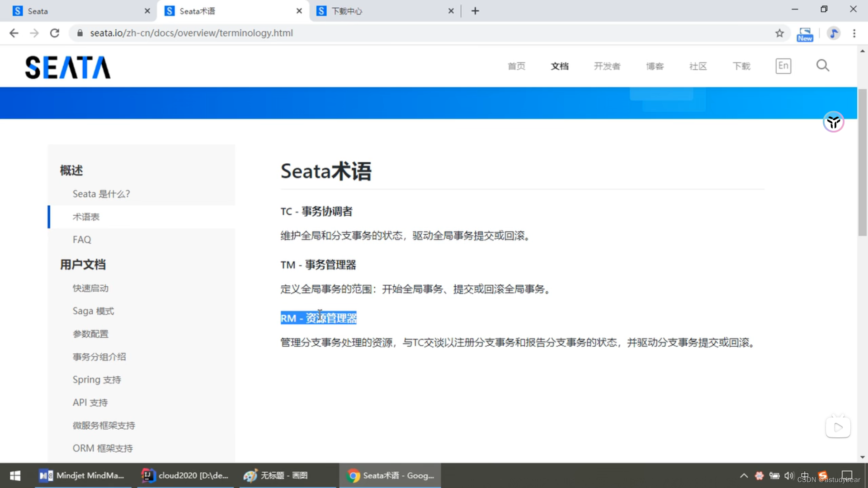Expand the 用户文档 section in sidebar
The height and width of the screenshot is (488, 868).
83,265
